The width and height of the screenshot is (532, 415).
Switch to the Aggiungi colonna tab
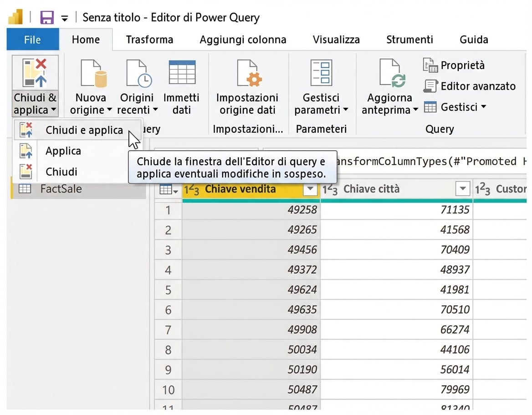coord(243,39)
